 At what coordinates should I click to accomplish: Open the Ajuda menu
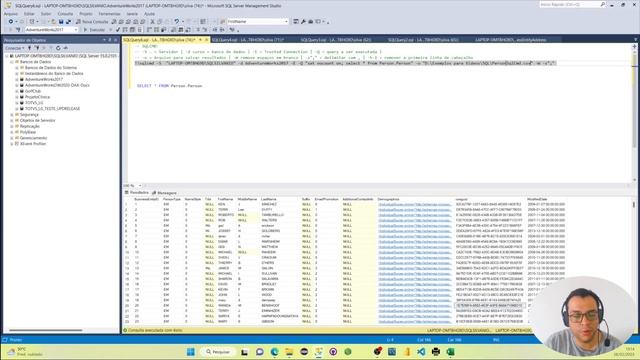coord(149,14)
